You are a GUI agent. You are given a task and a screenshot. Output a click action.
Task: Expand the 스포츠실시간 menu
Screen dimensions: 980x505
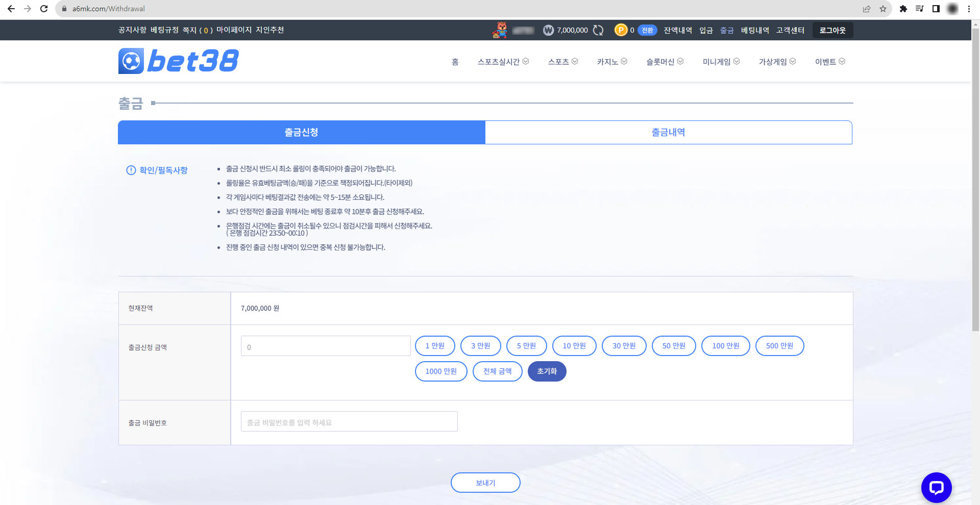(x=503, y=62)
